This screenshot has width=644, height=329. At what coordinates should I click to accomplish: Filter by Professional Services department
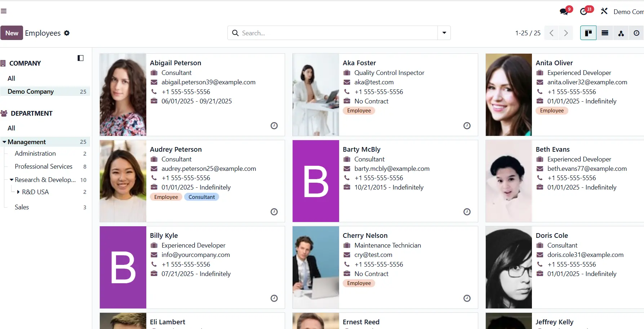[x=44, y=166]
